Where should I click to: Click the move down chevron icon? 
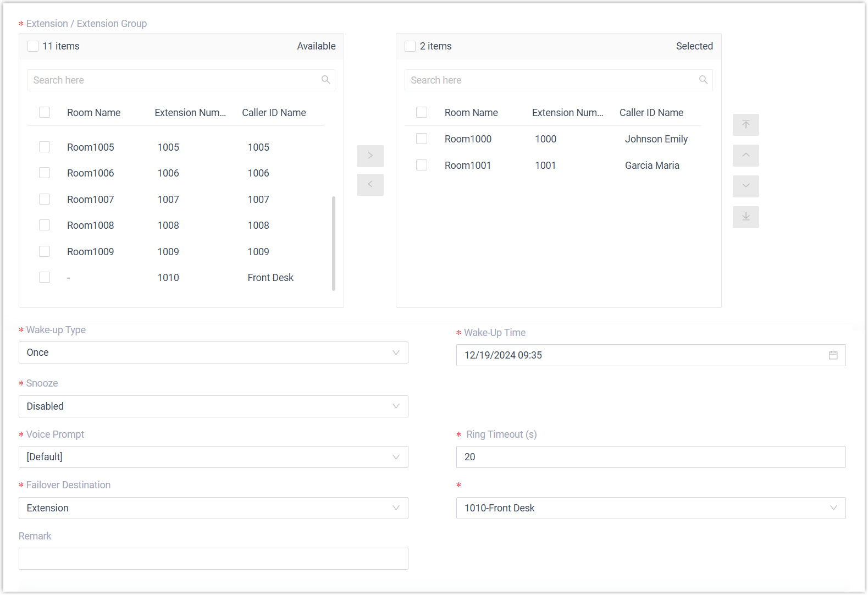click(x=745, y=186)
